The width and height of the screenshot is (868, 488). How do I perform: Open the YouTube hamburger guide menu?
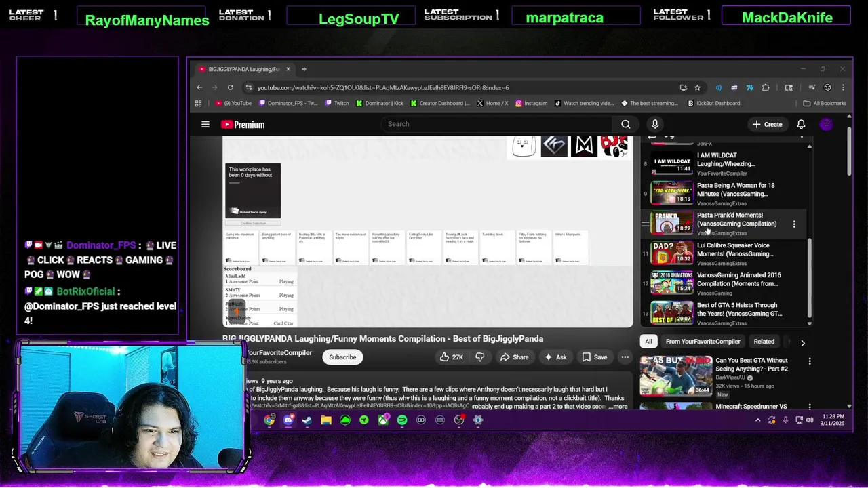pos(205,124)
